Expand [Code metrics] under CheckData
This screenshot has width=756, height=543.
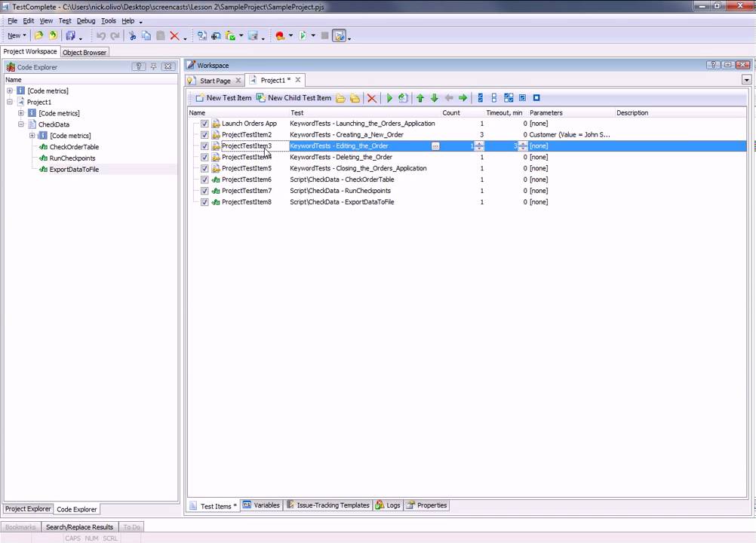coord(32,136)
